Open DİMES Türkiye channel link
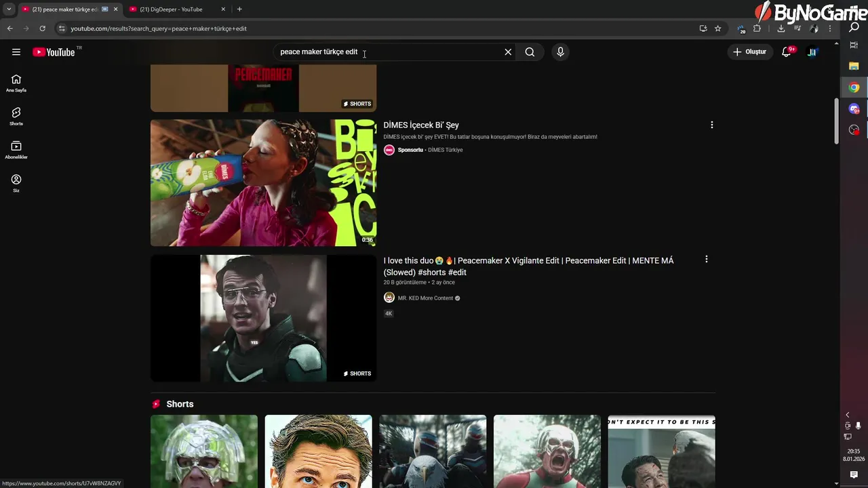Screen dimensions: 868x488 point(446,150)
